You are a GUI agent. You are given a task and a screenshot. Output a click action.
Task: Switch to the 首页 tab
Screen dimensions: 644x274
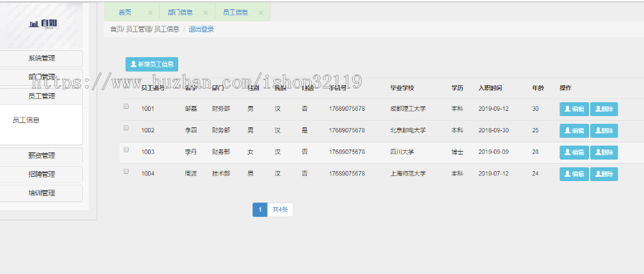125,12
